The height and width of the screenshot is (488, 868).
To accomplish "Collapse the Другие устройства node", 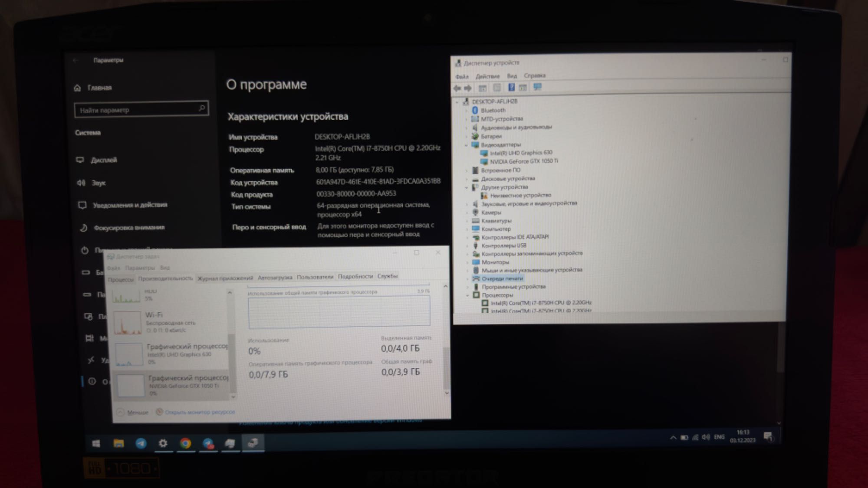I will click(x=467, y=187).
